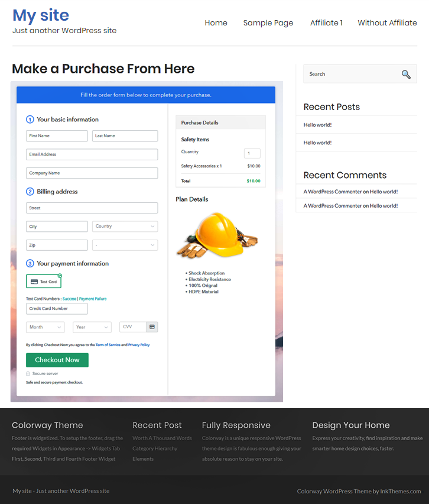The width and height of the screenshot is (429, 504).
Task: Open the Month expiry dropdown
Action: pyautogui.click(x=45, y=327)
